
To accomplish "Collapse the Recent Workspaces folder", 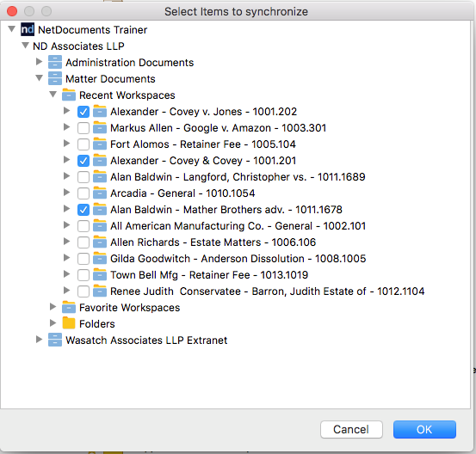I will (53, 95).
